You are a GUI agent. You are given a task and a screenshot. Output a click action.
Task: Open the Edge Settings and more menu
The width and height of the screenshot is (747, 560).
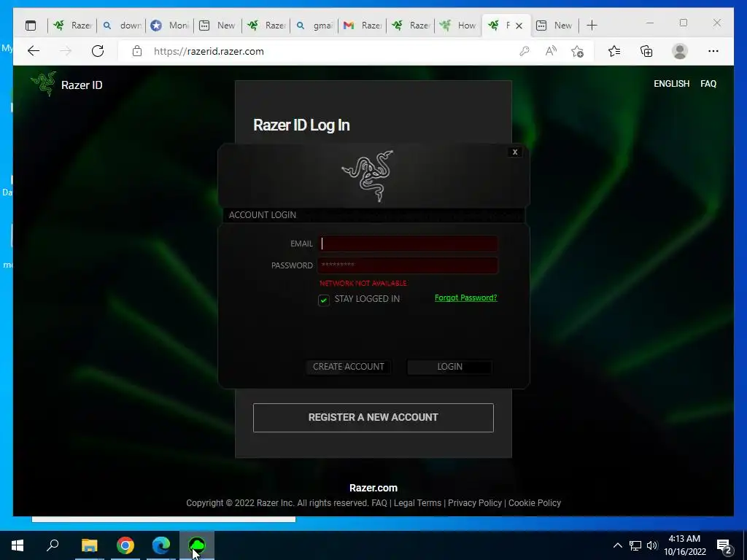tap(713, 51)
